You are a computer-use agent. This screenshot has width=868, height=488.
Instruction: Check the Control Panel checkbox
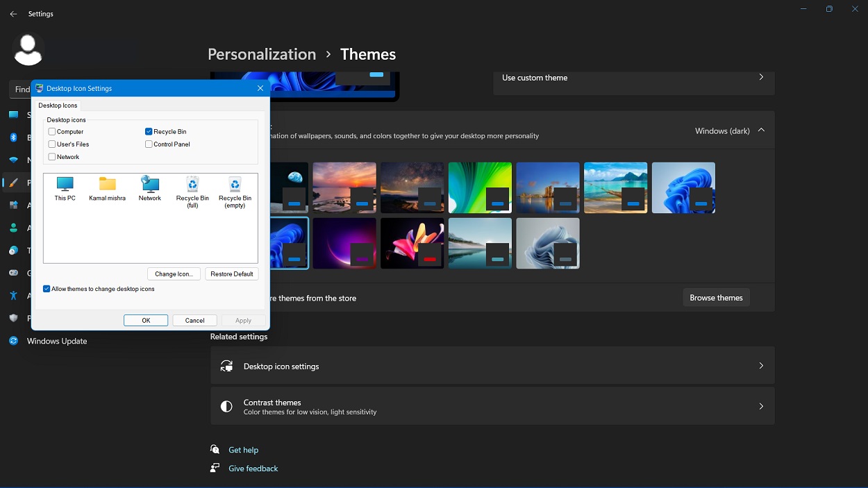click(x=148, y=144)
